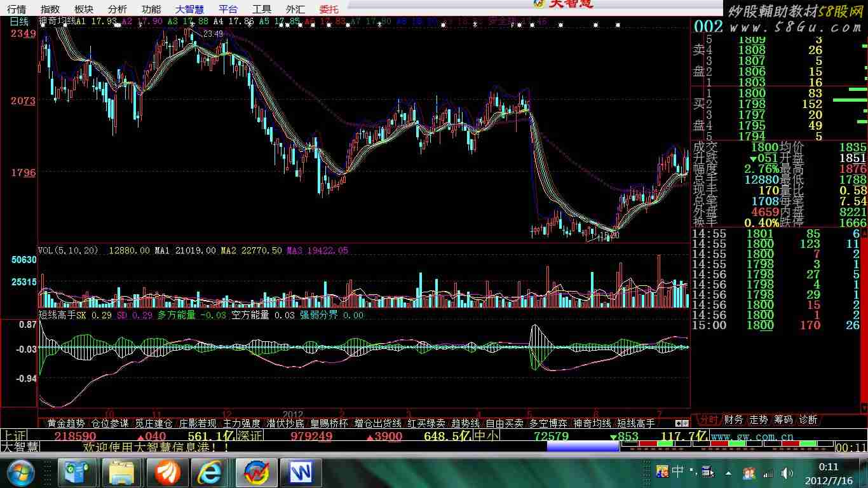
Task: Open the 平台 menu
Action: pyautogui.click(x=228, y=9)
